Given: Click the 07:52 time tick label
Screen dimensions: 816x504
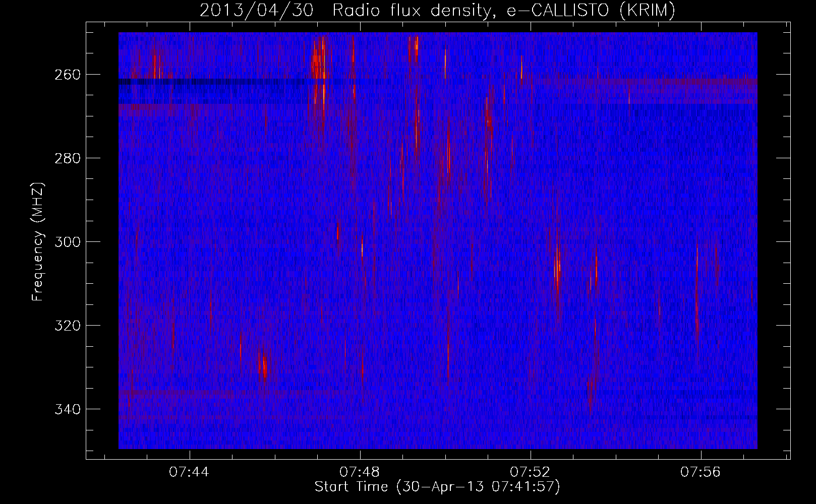Looking at the screenshot, I should 530,472.
